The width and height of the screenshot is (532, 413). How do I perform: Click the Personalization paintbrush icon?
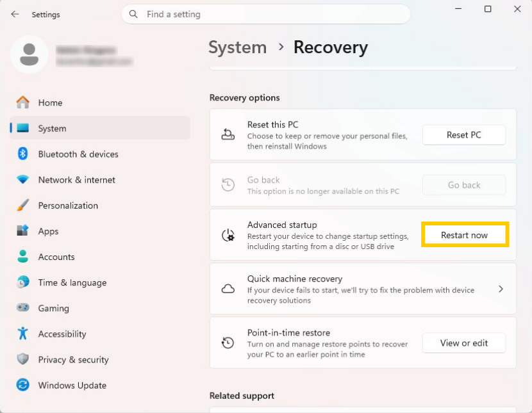(22, 206)
